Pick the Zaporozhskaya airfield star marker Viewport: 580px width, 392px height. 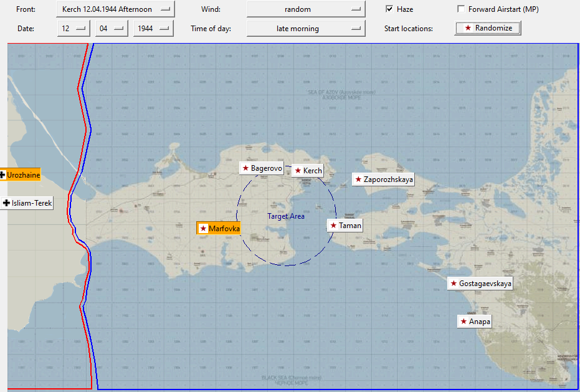(383, 179)
